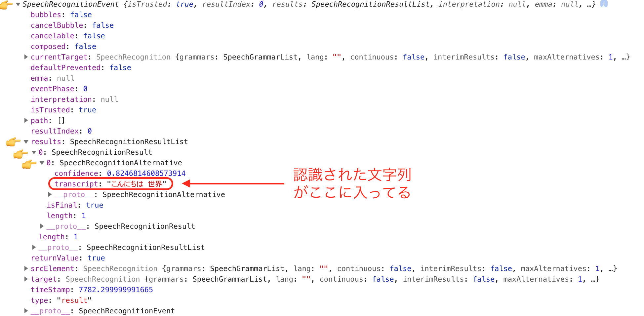The image size is (644, 316).
Task: Click the confidence value 0.8246814608573914
Action: [146, 173]
